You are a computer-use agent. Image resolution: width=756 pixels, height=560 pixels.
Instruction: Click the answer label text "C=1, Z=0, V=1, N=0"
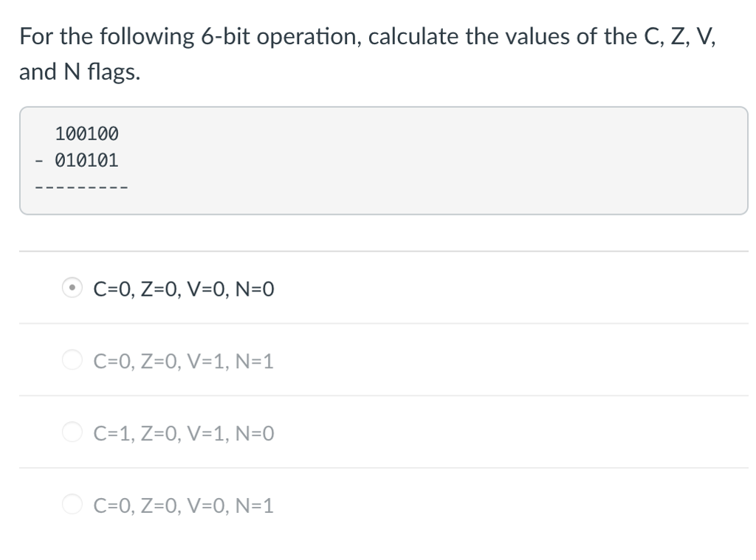pos(184,434)
